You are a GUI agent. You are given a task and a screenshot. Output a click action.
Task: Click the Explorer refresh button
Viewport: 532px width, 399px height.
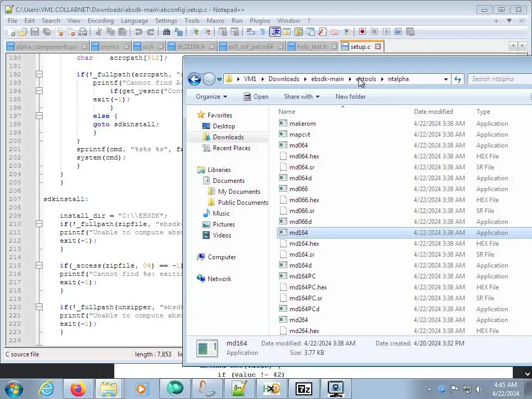tap(458, 79)
